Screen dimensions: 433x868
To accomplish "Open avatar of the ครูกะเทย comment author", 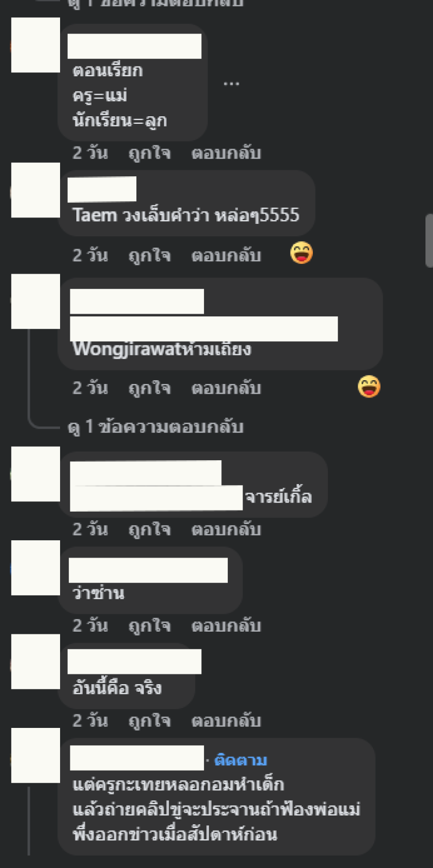I will tap(36, 756).
